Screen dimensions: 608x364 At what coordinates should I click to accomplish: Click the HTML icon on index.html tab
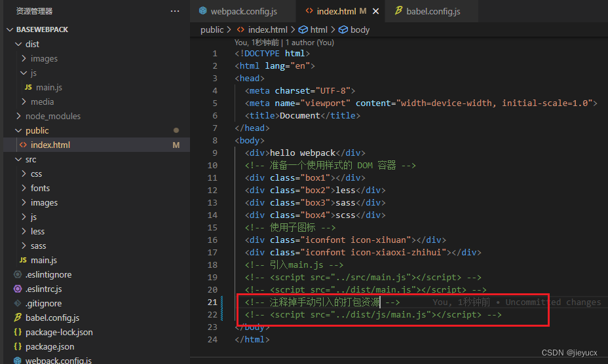[309, 11]
